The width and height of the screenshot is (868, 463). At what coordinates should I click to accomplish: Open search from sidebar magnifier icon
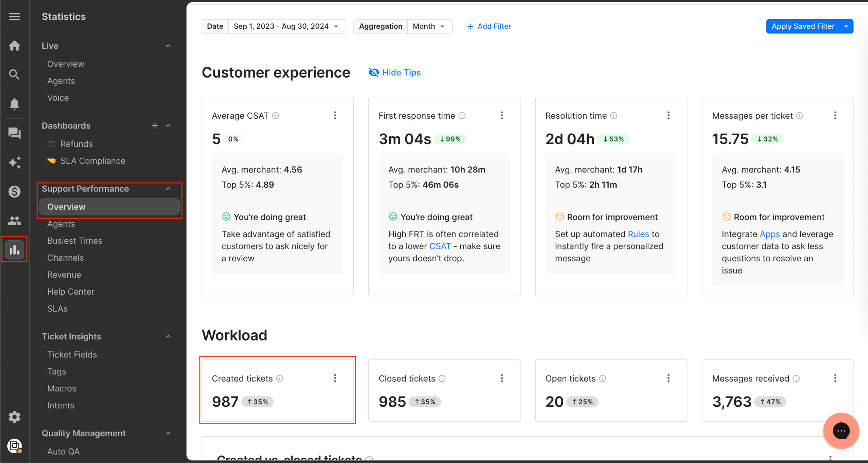pos(14,75)
